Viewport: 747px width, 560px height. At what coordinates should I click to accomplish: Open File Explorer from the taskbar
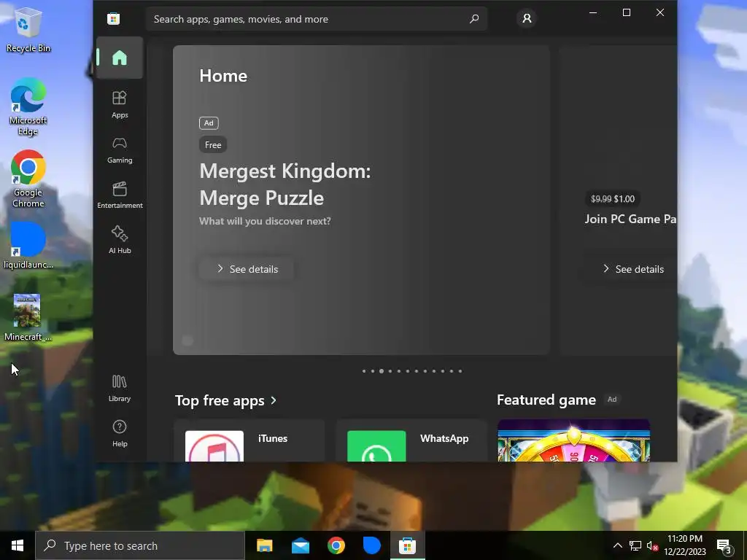(x=264, y=545)
